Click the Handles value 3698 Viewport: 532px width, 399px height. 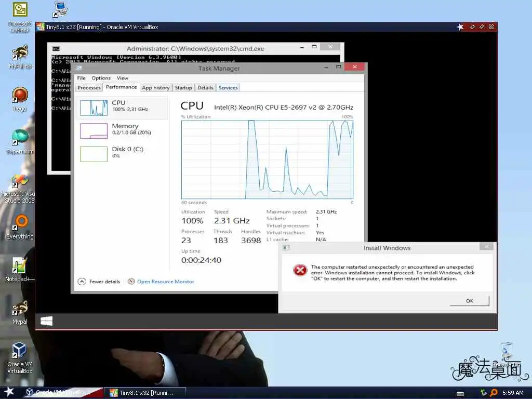[251, 241]
